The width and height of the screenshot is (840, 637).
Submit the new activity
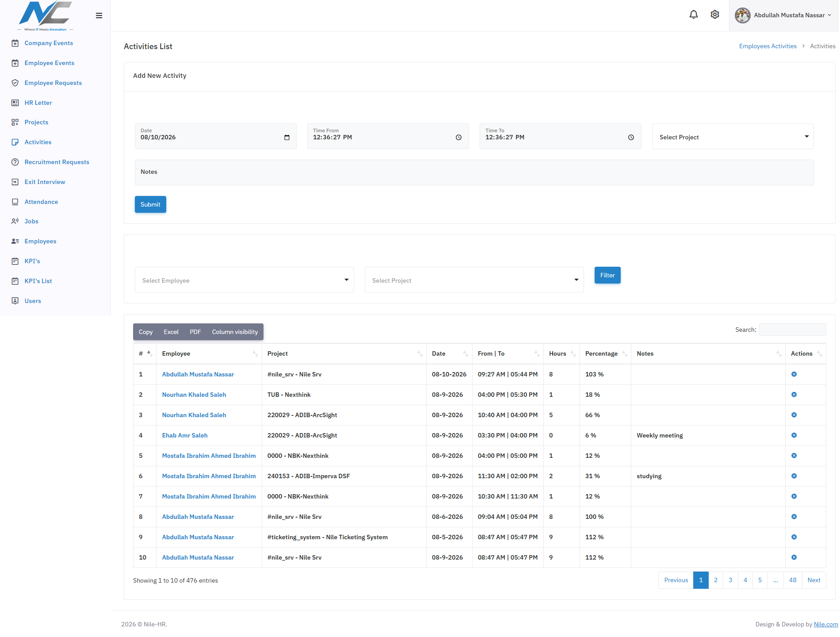[x=150, y=204]
